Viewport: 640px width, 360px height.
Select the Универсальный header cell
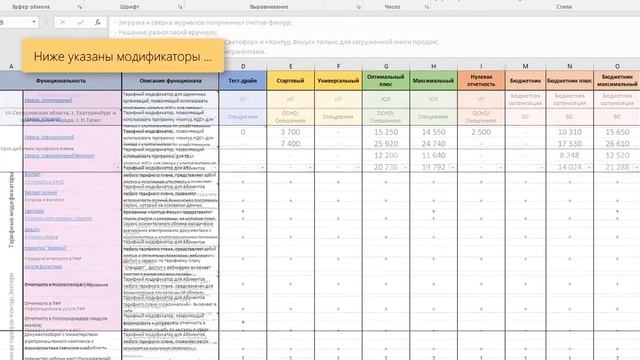(x=338, y=80)
